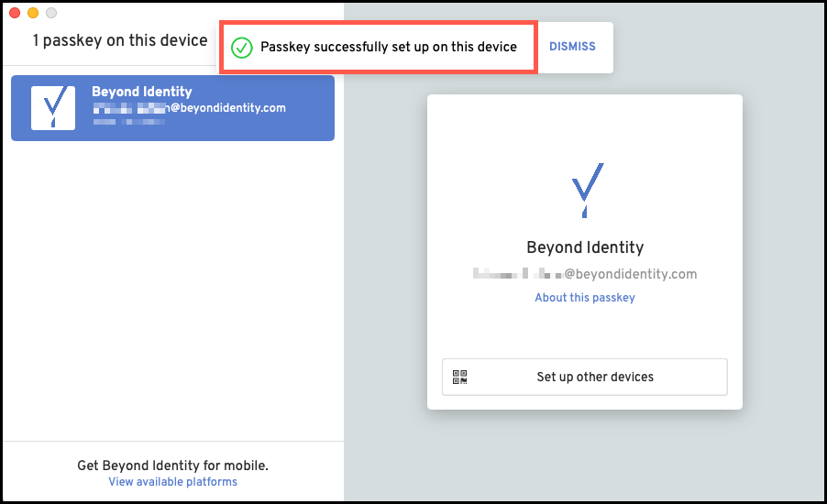Open View available platforms link
Screen dimensions: 827x504
point(172,482)
